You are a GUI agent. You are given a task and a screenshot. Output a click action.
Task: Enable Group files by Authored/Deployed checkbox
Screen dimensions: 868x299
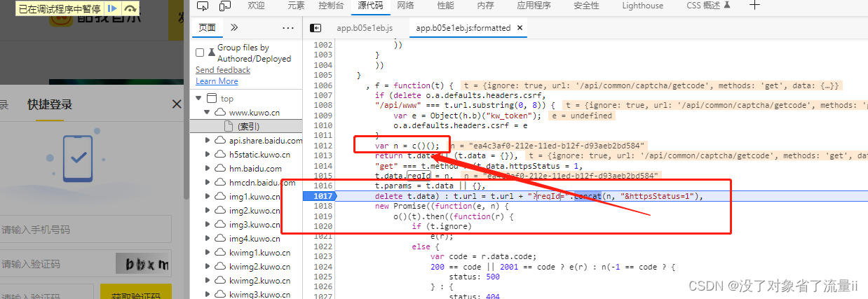click(200, 53)
